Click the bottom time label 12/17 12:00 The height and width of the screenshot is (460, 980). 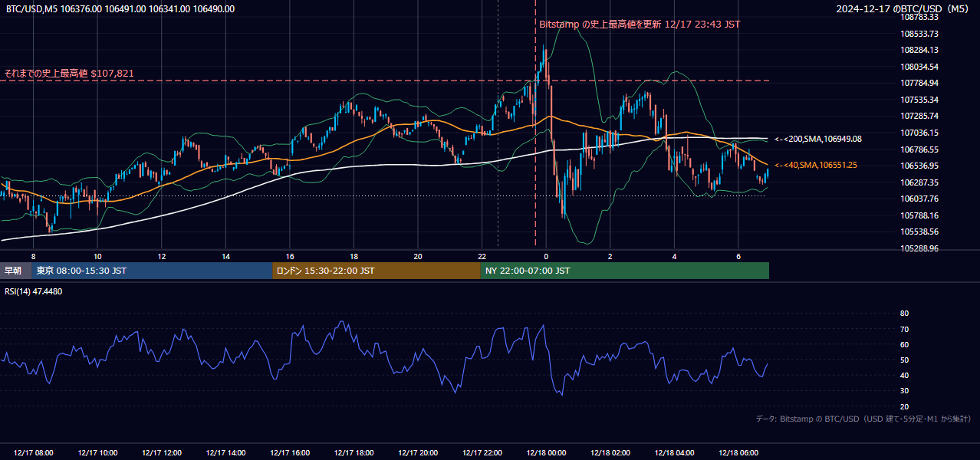[x=162, y=453]
